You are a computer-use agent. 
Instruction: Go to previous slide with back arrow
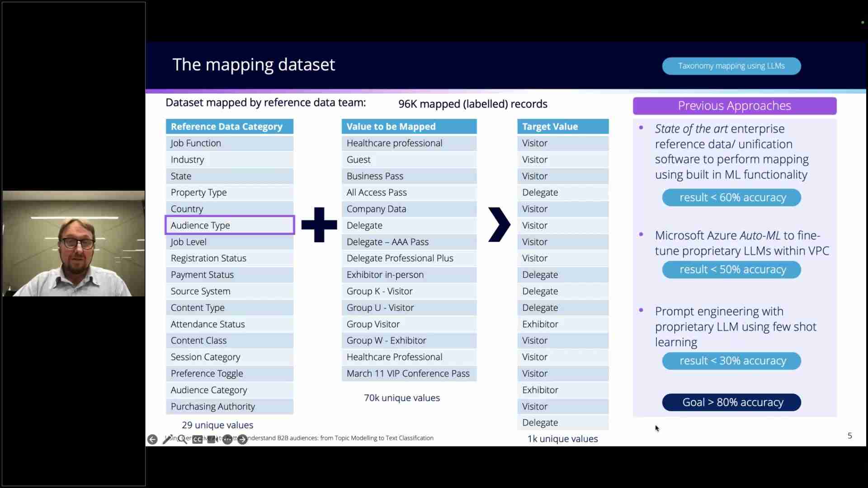click(x=152, y=439)
